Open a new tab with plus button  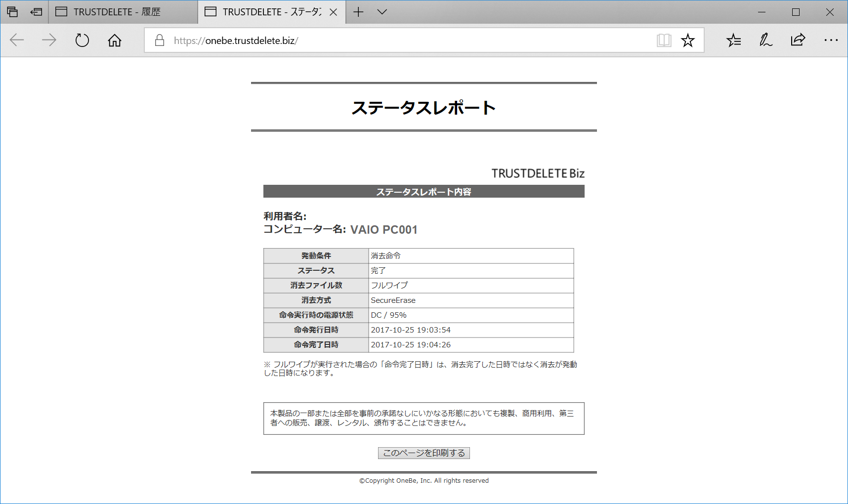358,12
